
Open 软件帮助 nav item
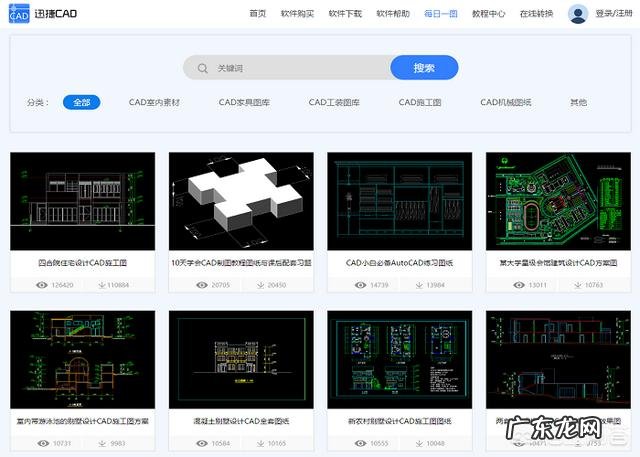tap(393, 13)
